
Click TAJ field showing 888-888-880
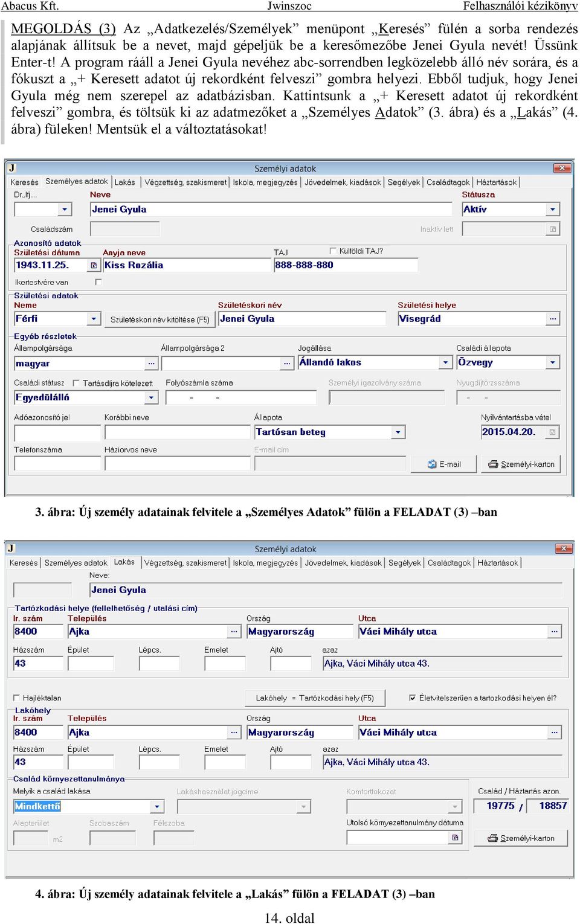[x=346, y=265]
